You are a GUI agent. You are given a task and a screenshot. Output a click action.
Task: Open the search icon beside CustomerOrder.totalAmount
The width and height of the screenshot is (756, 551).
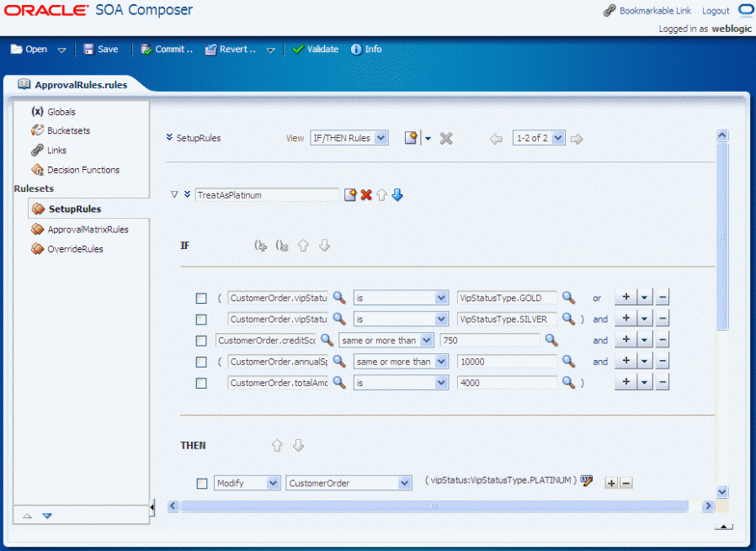click(339, 383)
